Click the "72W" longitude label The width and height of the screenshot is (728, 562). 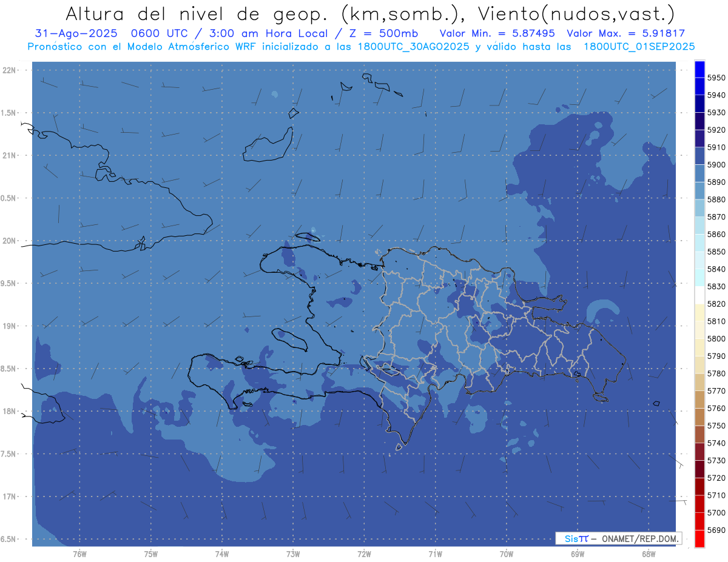point(364,554)
